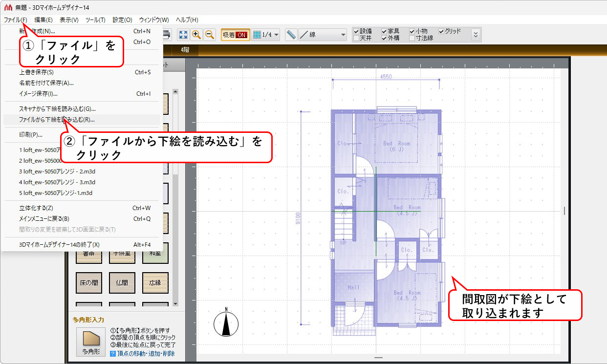This screenshot has width=607, height=364.
Task: Expand the toolbar overflow chevron
Action: coord(476,35)
